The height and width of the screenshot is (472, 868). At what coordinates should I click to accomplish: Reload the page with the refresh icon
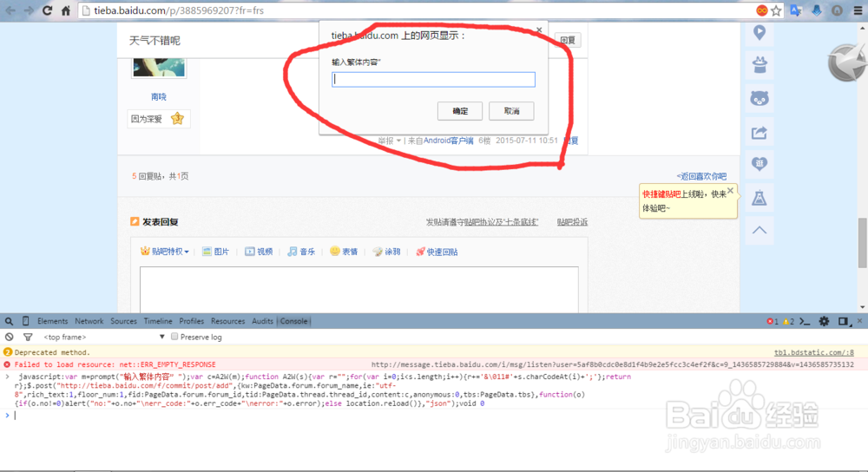[47, 10]
